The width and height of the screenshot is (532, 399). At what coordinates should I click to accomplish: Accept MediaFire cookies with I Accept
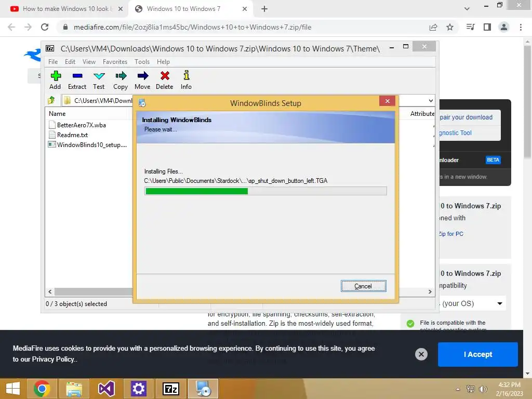pos(478,354)
